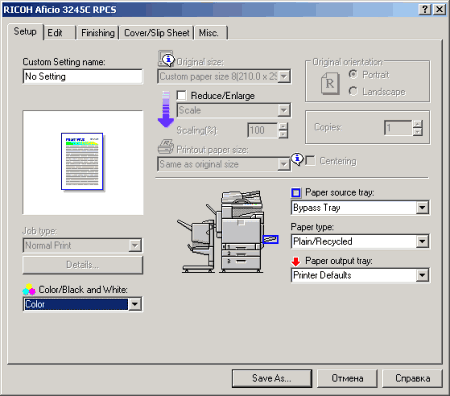Click the Отмена cancel button
Screen dimensions: 450x396
tap(347, 378)
